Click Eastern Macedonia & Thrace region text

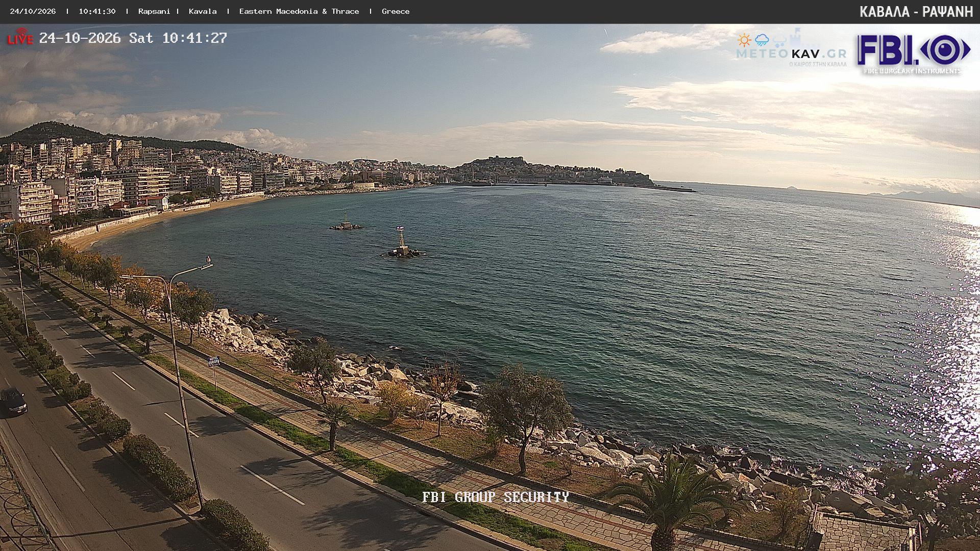(x=299, y=11)
